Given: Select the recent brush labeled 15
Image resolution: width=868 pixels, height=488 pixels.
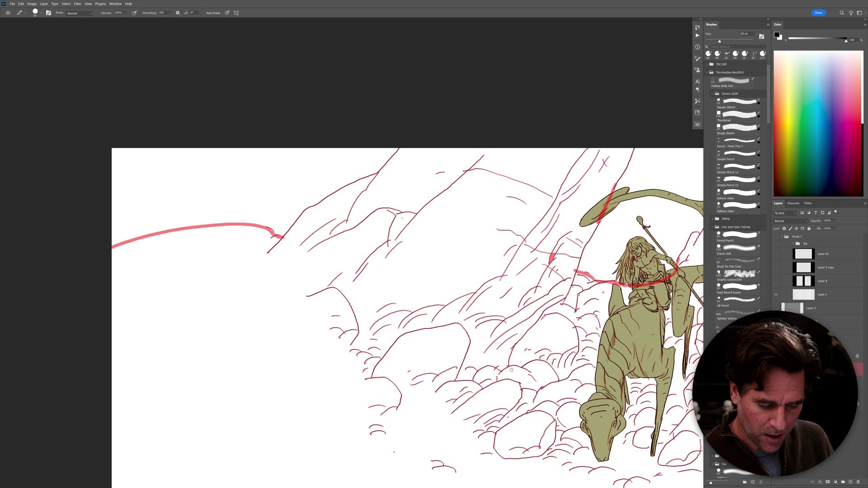Looking at the screenshot, I should click(726, 54).
